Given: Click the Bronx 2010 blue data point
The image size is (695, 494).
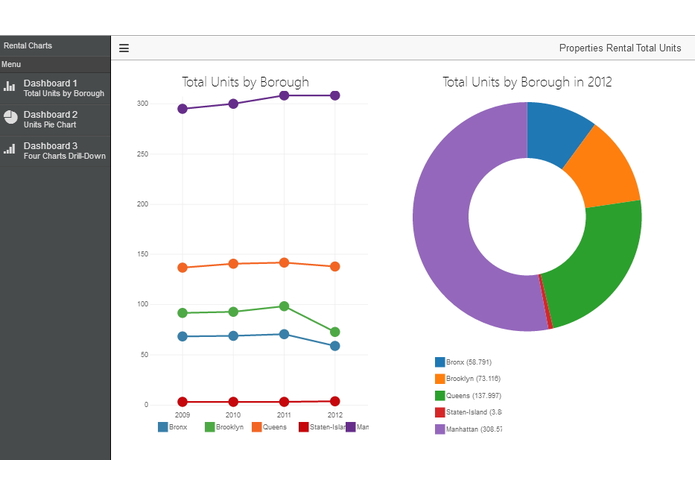Looking at the screenshot, I should [233, 336].
